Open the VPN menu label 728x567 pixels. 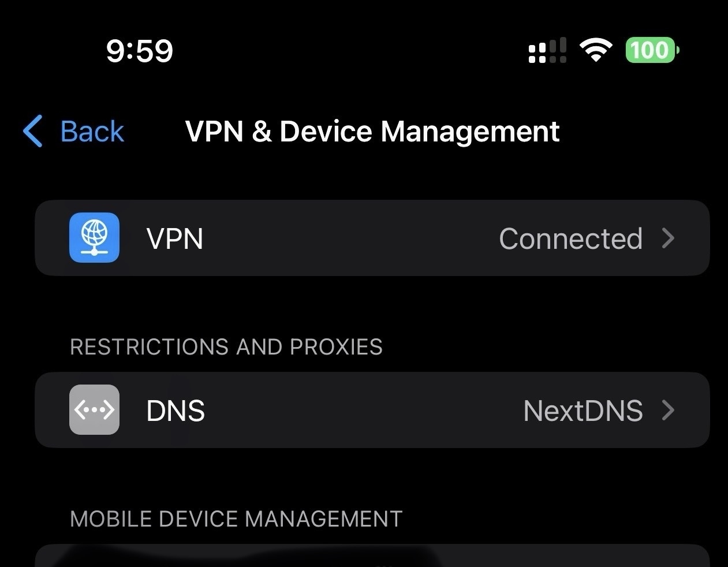point(174,238)
